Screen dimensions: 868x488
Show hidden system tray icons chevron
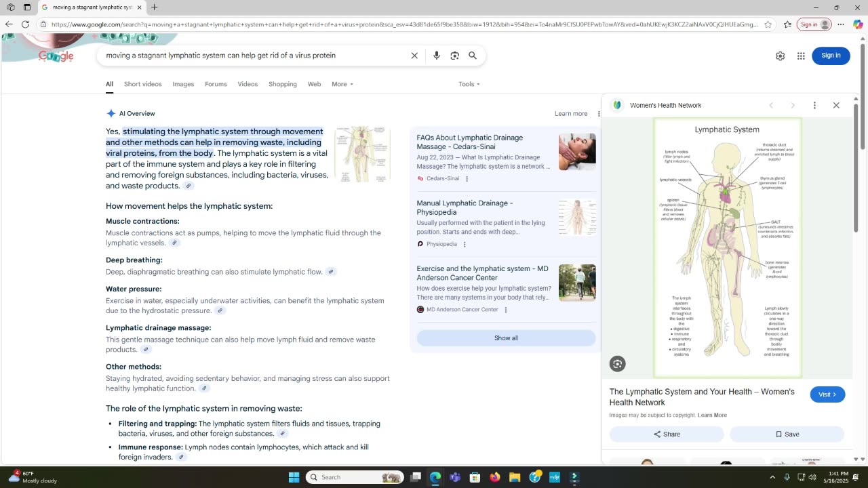pos(772,477)
